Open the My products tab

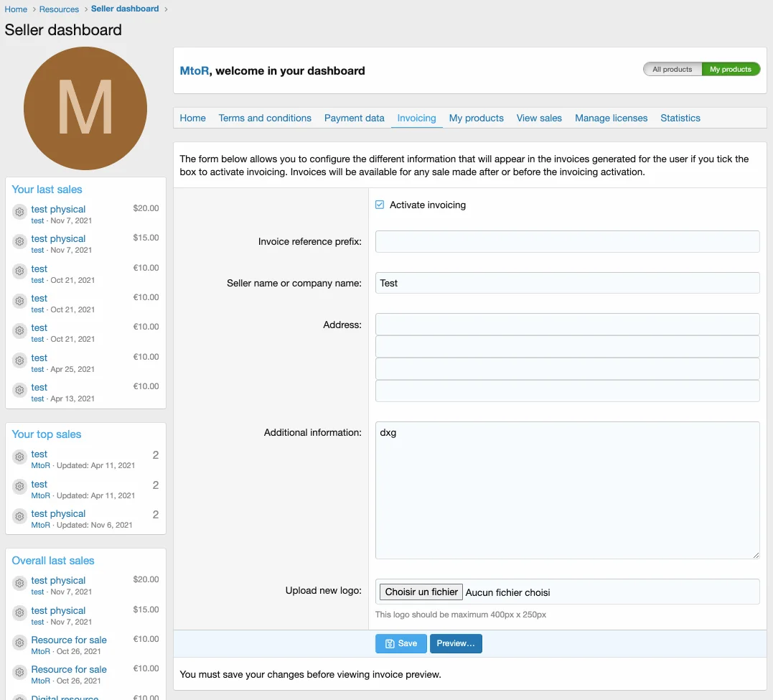[x=477, y=118]
